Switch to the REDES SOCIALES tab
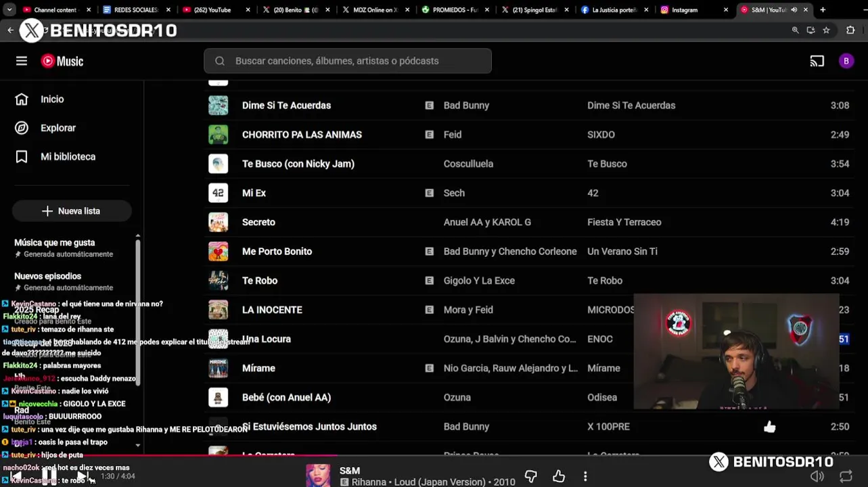This screenshot has height=487, width=868. (x=135, y=10)
